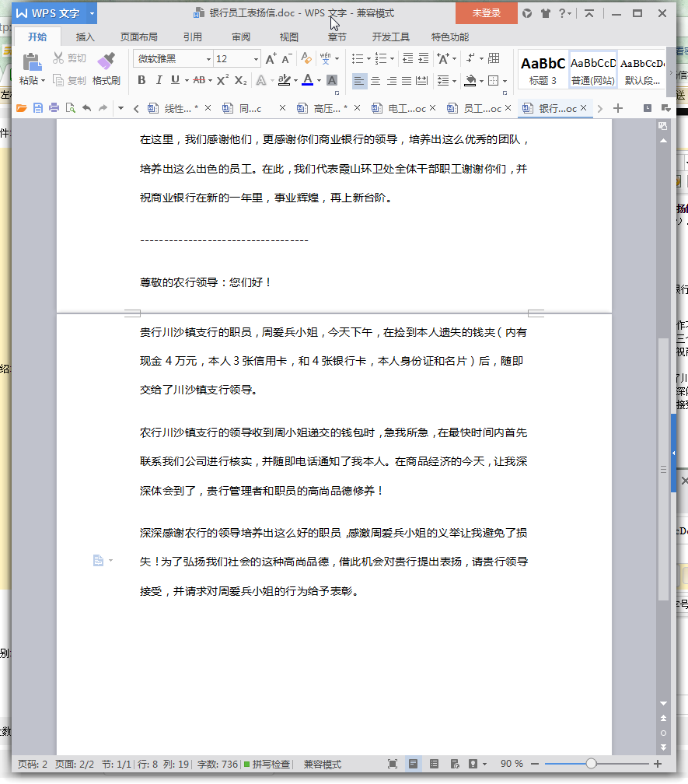Apply subscript formatting
The image size is (688, 784).
tap(241, 80)
